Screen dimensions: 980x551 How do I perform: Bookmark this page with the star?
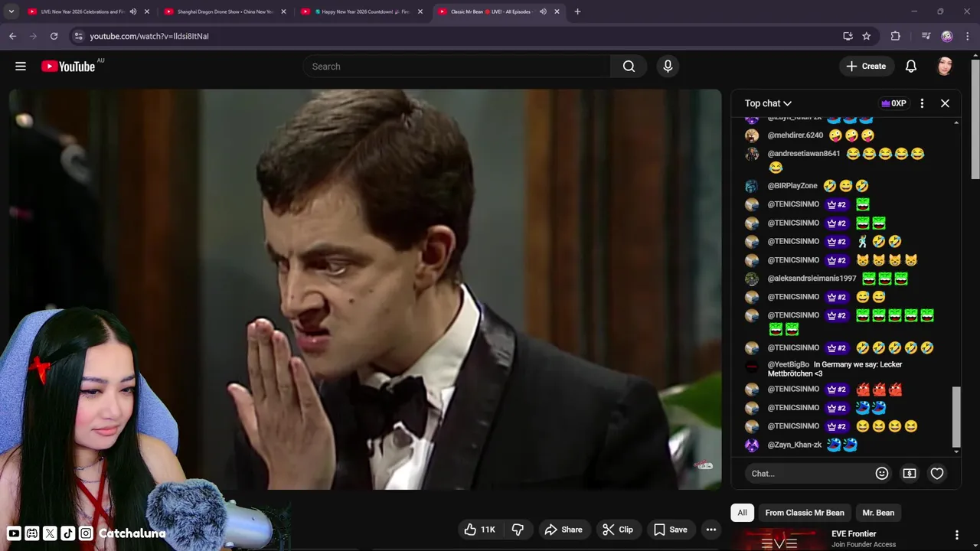867,36
